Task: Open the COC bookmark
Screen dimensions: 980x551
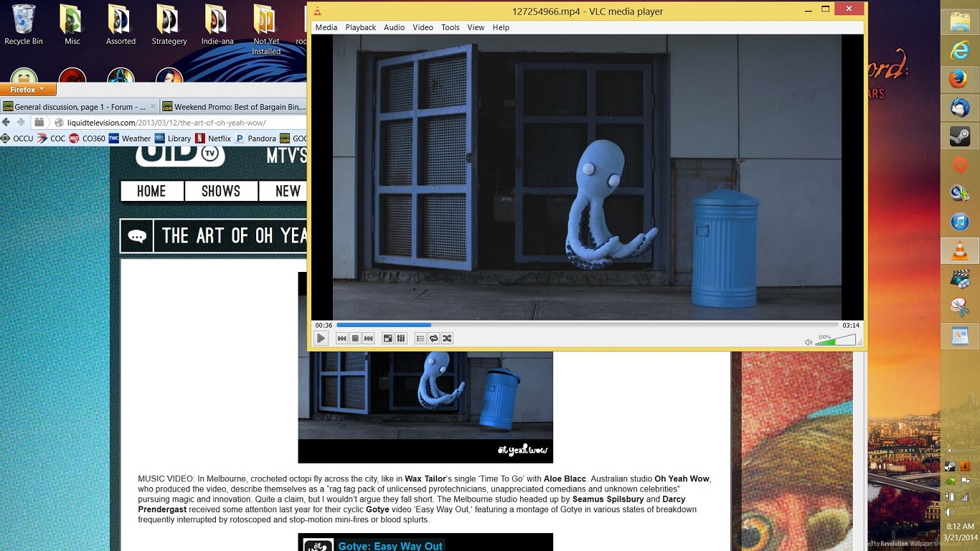Action: 52,138
